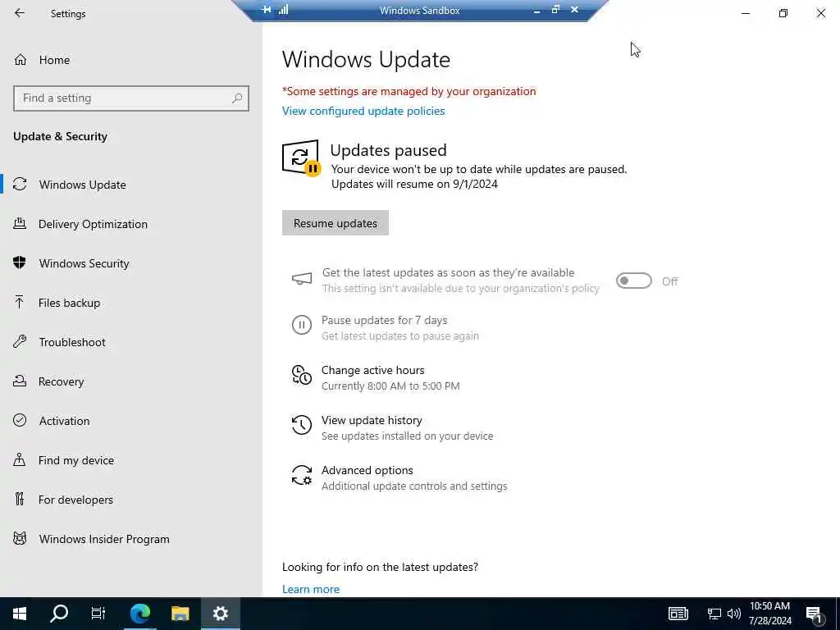
Task: Open News and interests tray icon
Action: click(x=678, y=614)
